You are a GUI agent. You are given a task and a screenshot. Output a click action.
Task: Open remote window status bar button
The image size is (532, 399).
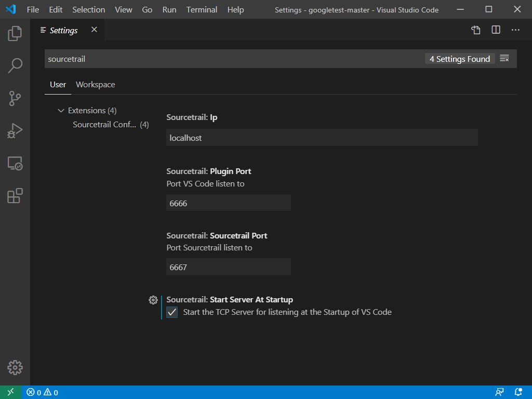pyautogui.click(x=10, y=392)
